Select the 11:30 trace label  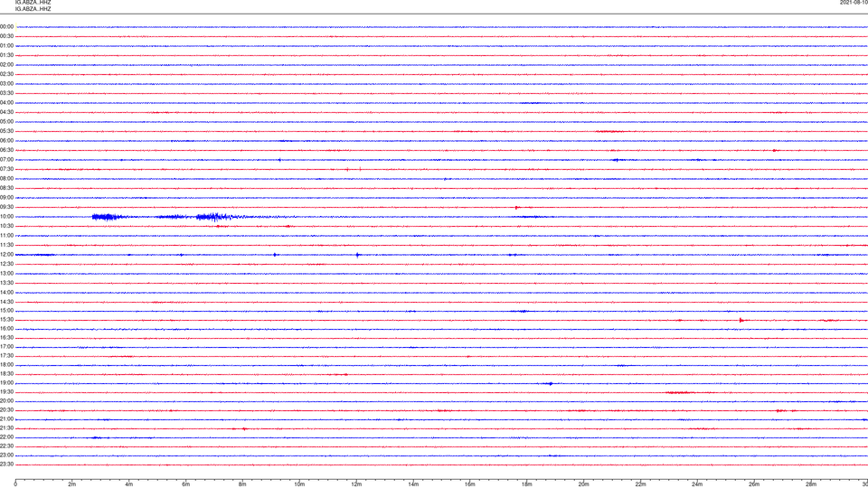6,245
